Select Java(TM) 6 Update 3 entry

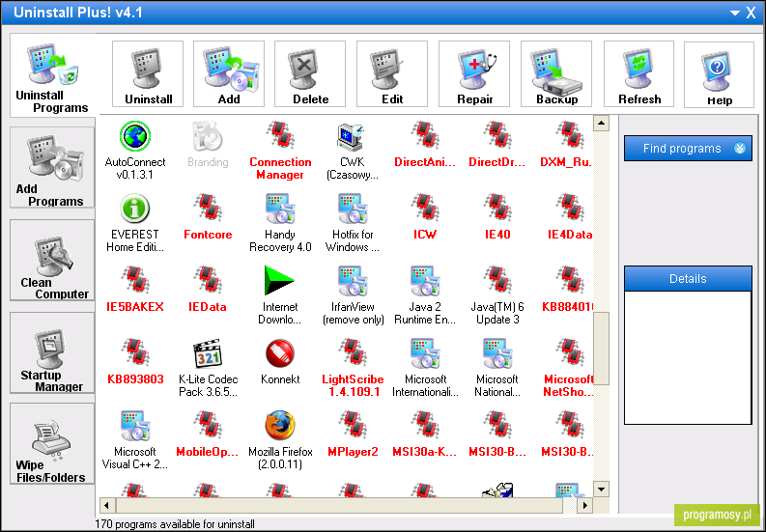coord(496,295)
